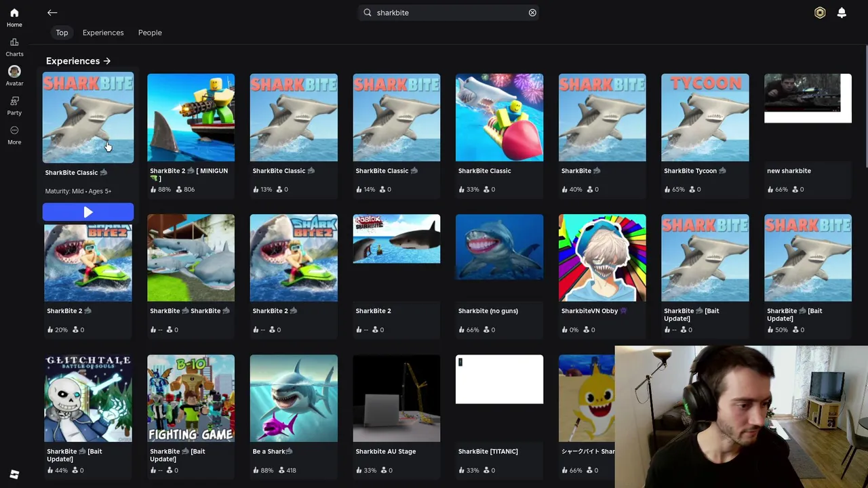
Task: Play the hovered SharkBite Classic game
Action: point(88,212)
